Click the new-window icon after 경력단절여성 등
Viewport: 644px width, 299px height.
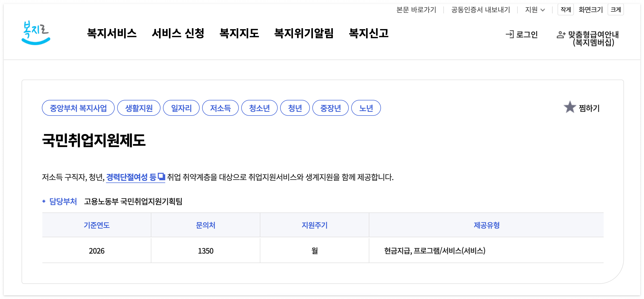(161, 177)
